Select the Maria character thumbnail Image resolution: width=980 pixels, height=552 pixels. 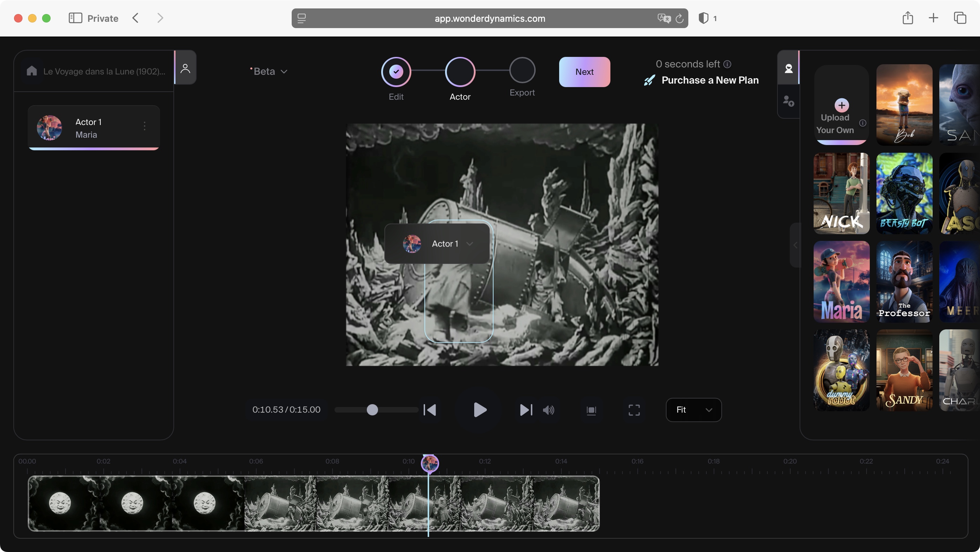pyautogui.click(x=841, y=282)
